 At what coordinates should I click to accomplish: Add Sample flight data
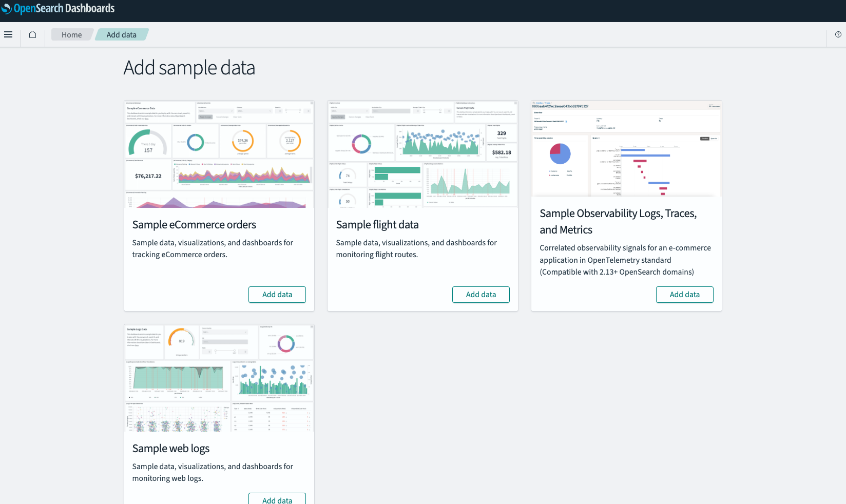click(481, 295)
